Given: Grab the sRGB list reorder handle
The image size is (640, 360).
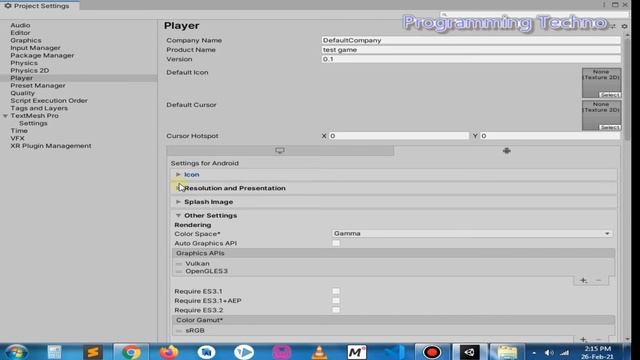Looking at the screenshot, I should (x=179, y=331).
